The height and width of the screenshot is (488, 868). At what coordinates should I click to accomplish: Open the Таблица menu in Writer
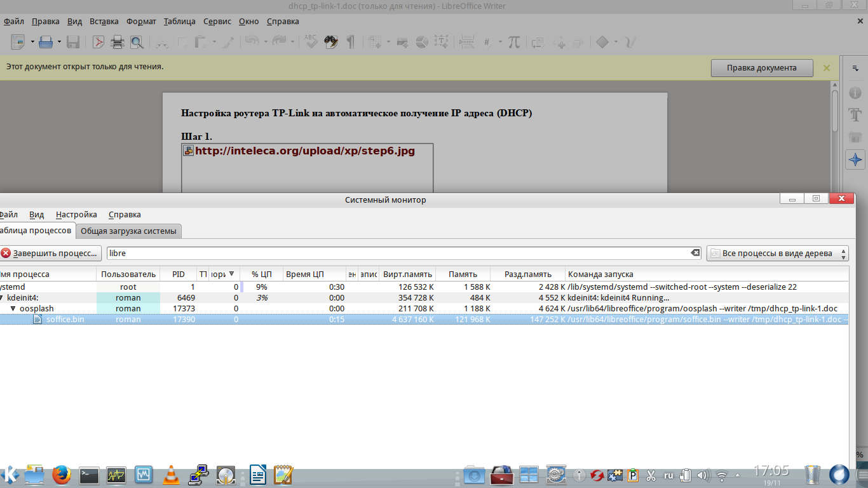click(179, 21)
